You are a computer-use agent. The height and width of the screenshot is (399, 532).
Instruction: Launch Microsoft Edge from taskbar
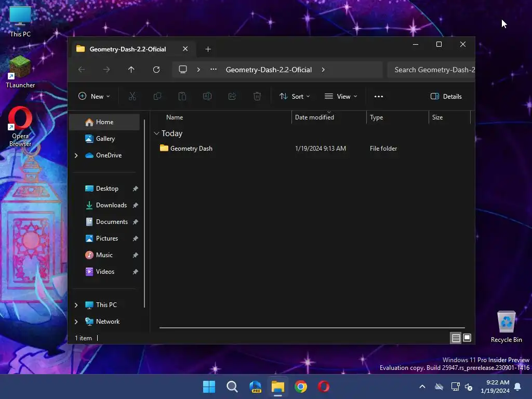point(255,387)
